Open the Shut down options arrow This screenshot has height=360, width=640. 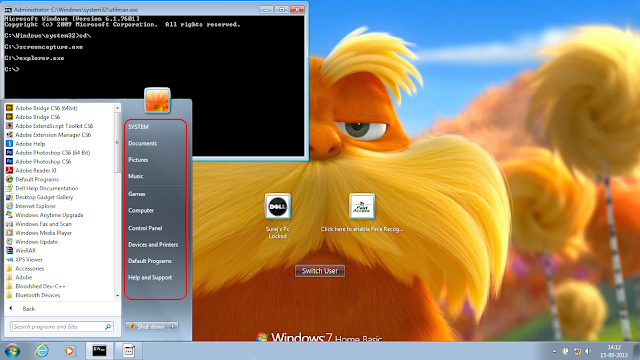coord(173,327)
